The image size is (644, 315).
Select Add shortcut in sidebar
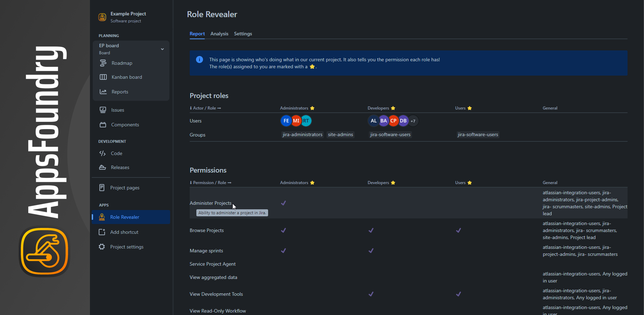pos(124,232)
